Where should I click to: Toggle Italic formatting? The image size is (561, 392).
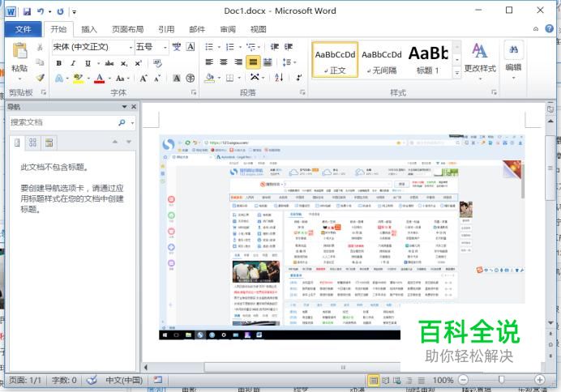tap(73, 63)
